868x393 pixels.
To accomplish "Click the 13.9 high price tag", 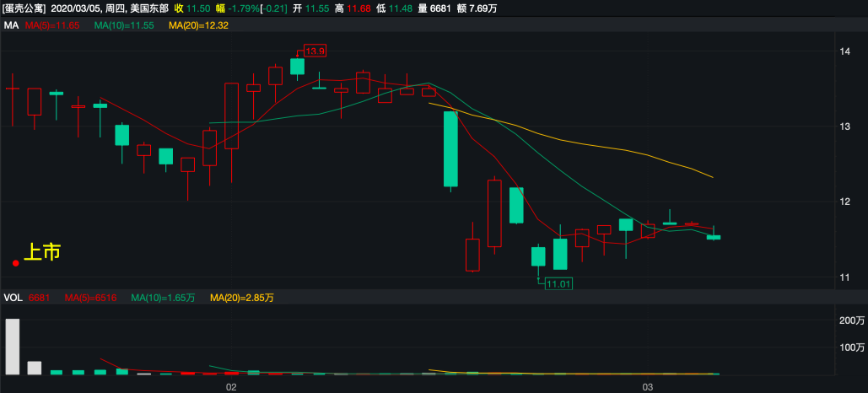I will (315, 51).
